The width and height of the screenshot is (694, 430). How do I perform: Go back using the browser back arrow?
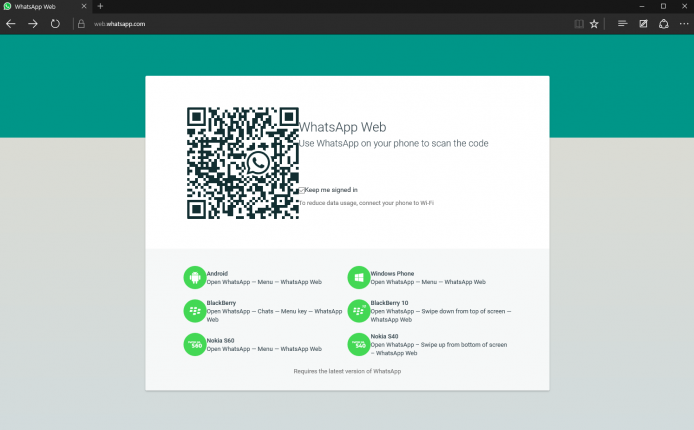[x=11, y=24]
